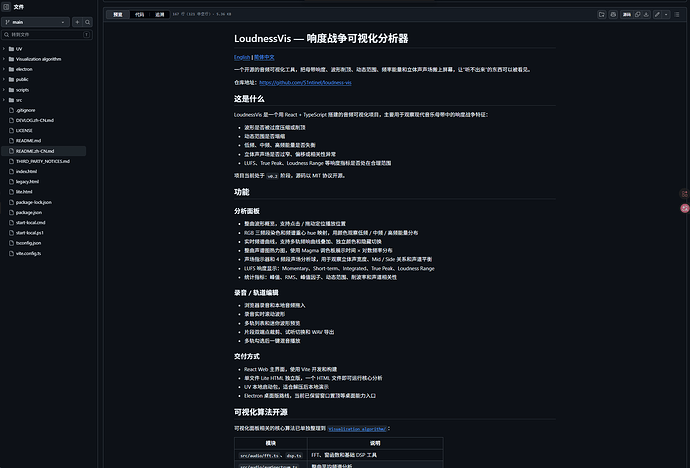The height and width of the screenshot is (468, 690).
Task: Click the src/audio/fft.ts table cell
Action: pyautogui.click(x=271, y=455)
